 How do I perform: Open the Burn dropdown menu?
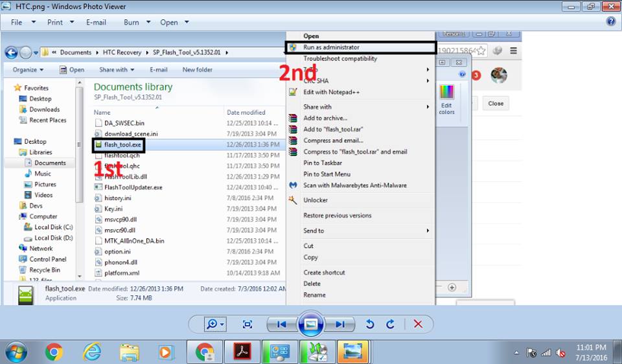pos(137,22)
